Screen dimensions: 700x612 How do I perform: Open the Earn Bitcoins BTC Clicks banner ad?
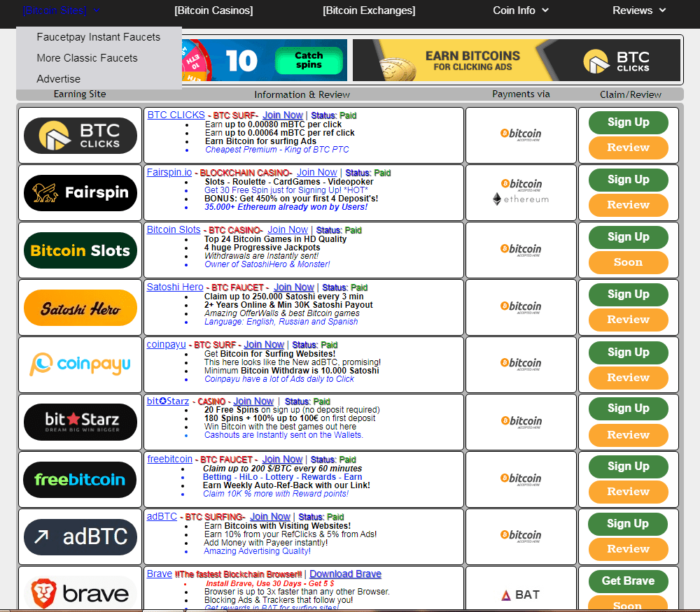[517, 60]
